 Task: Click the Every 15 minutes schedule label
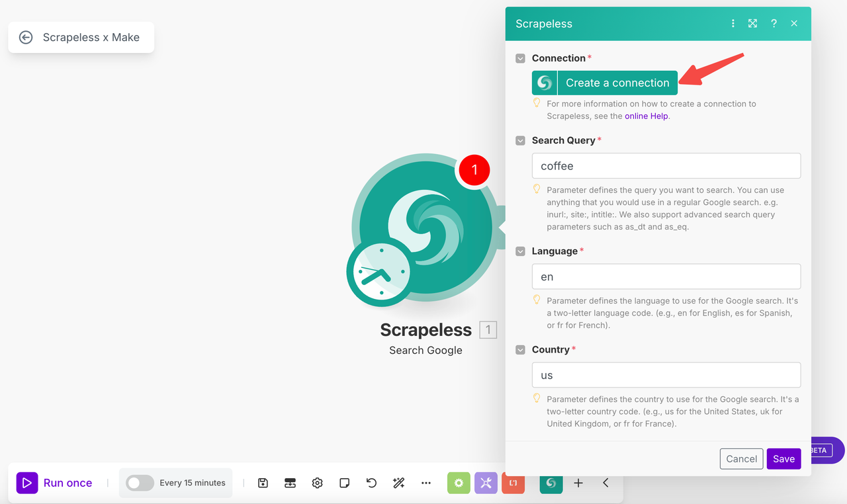click(193, 483)
